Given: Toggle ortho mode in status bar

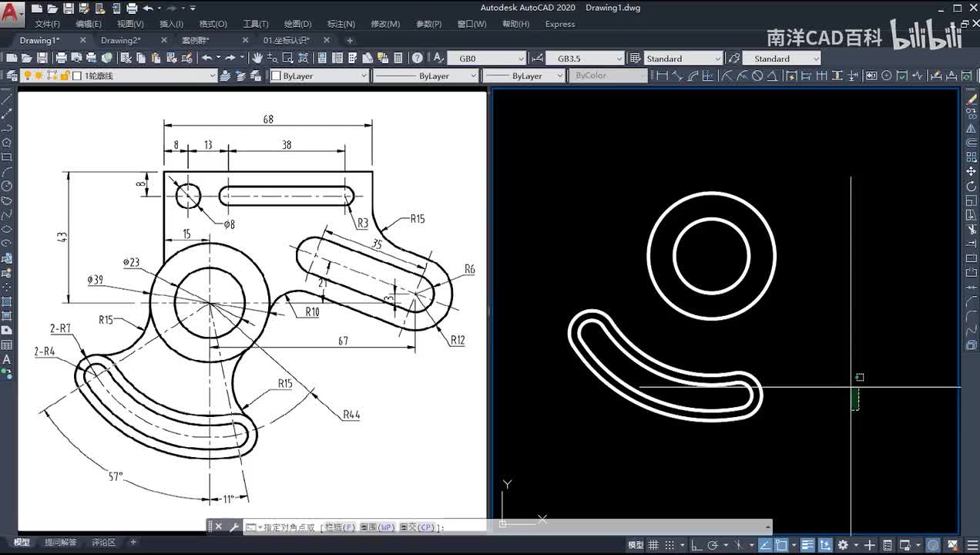Looking at the screenshot, I should 697,545.
